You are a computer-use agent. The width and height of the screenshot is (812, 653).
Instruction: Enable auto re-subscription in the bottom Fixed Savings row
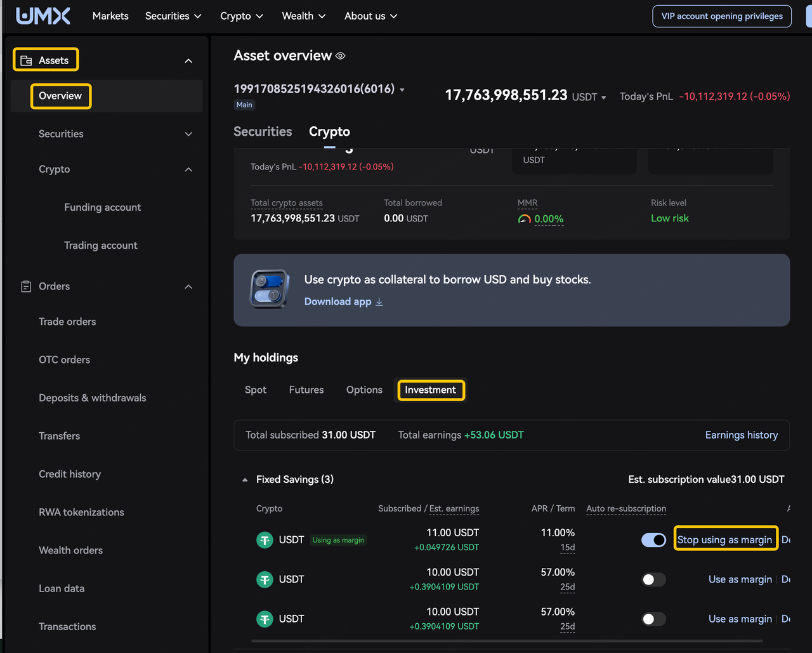pos(653,619)
